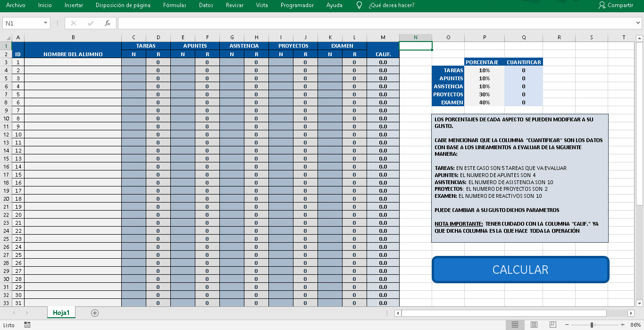Select row 10 header

point(6,118)
